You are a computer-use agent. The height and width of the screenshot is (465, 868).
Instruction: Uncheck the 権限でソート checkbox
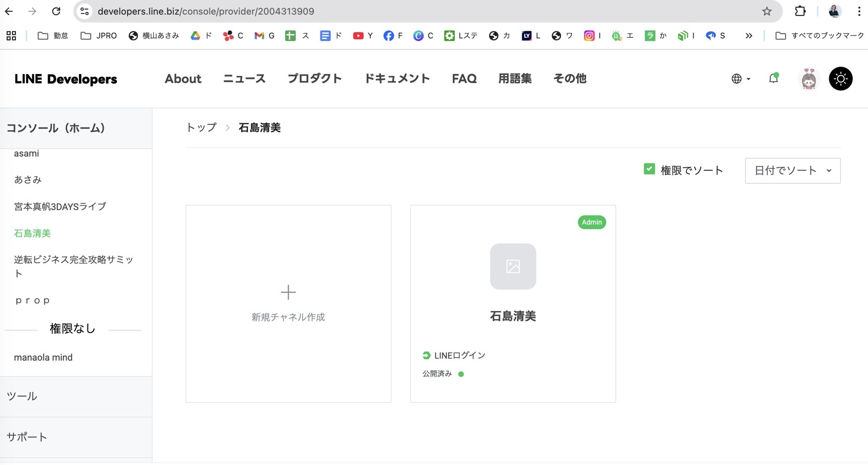click(649, 169)
